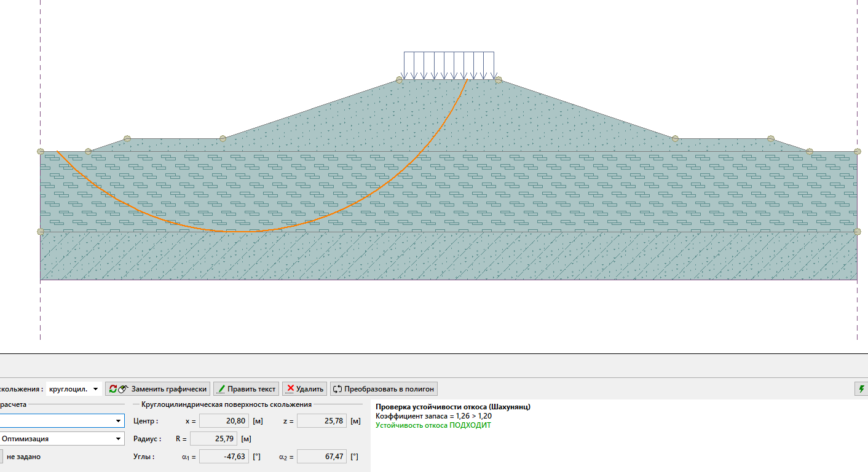Image resolution: width=868 pixels, height=472 pixels.
Task: Select the left crest node of embankment
Action: coord(400,80)
